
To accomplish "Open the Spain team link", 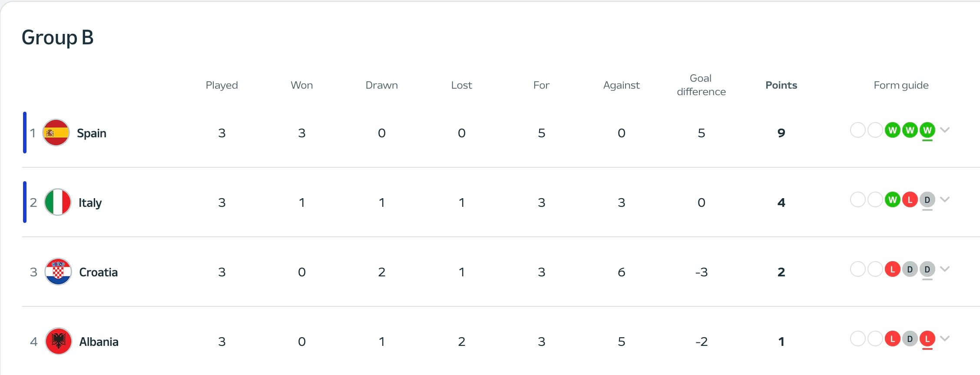I will 92,133.
